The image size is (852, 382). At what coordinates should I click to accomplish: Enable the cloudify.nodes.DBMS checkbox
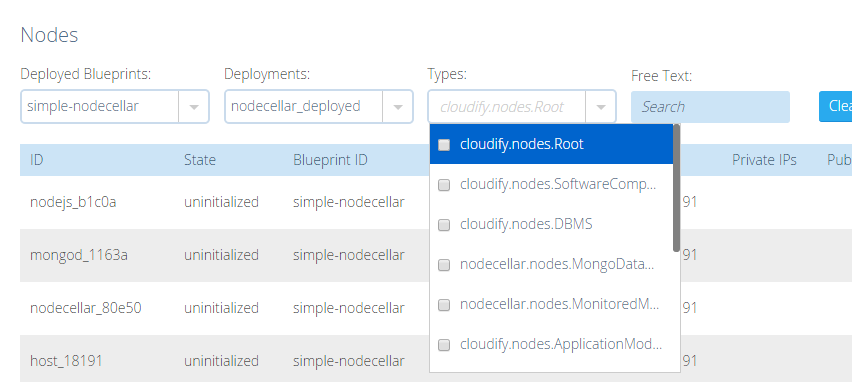[x=444, y=224]
